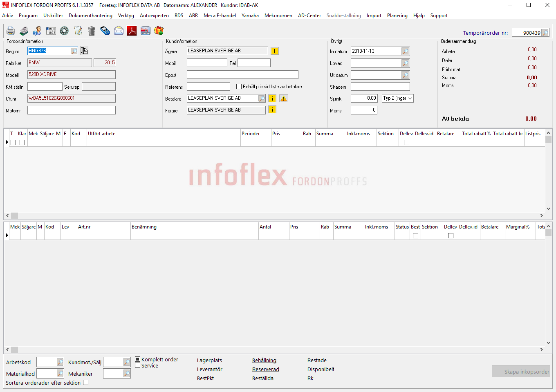
Task: Toggle Behåll pris vid byte av betalare
Action: (239, 87)
